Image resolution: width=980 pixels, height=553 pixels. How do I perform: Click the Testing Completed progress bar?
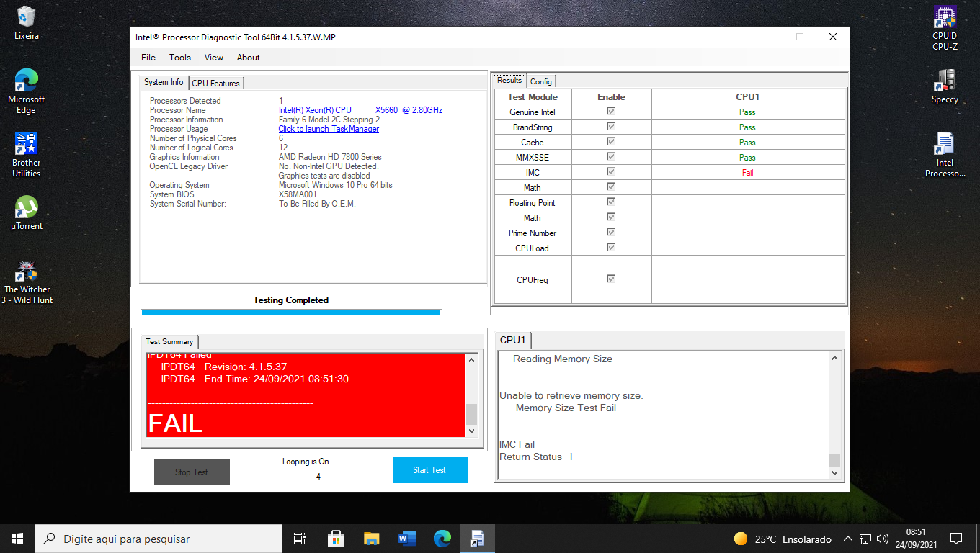pyautogui.click(x=290, y=313)
